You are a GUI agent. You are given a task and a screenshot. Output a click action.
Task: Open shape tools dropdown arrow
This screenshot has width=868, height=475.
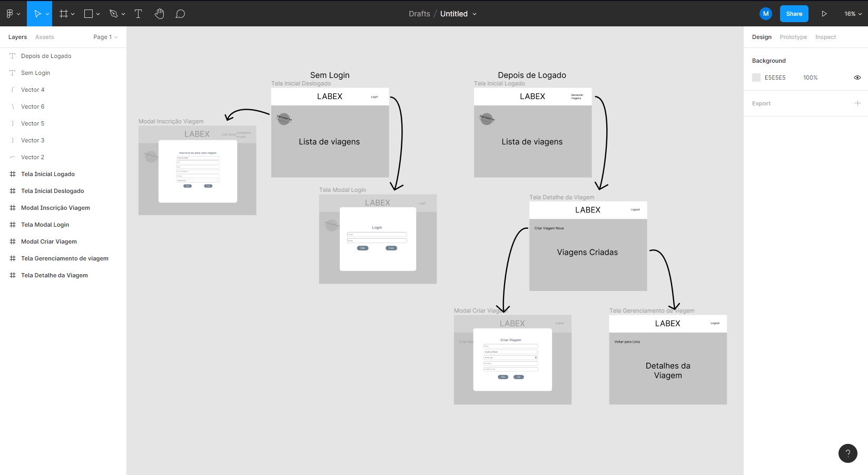point(98,14)
